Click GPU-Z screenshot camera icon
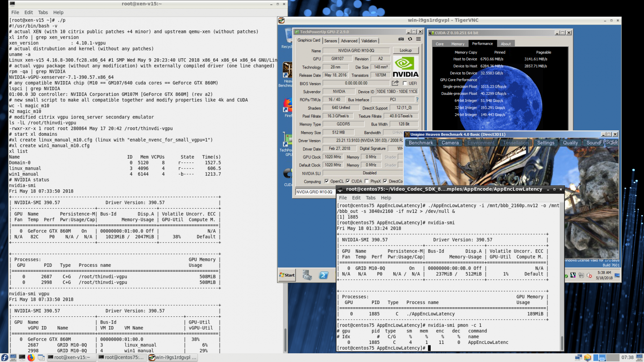Image resolution: width=644 pixels, height=362 pixels. click(401, 39)
